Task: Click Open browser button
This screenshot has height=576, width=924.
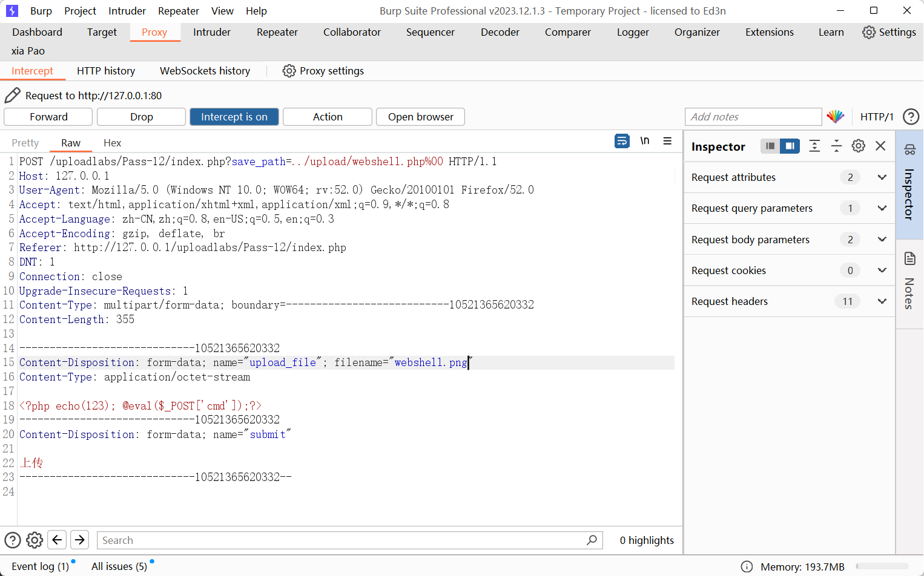Action: [x=421, y=117]
